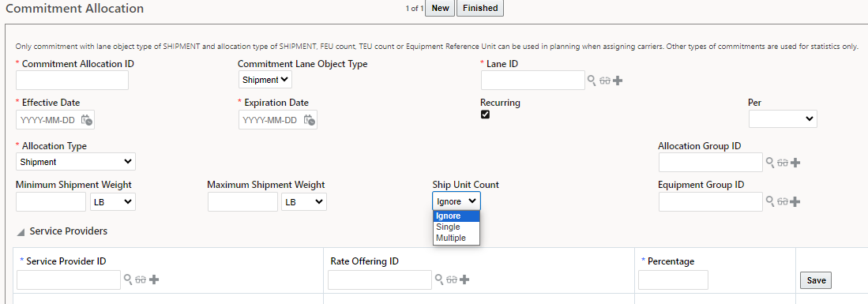
Task: Click the Commitment Allocation ID input field
Action: [72, 81]
